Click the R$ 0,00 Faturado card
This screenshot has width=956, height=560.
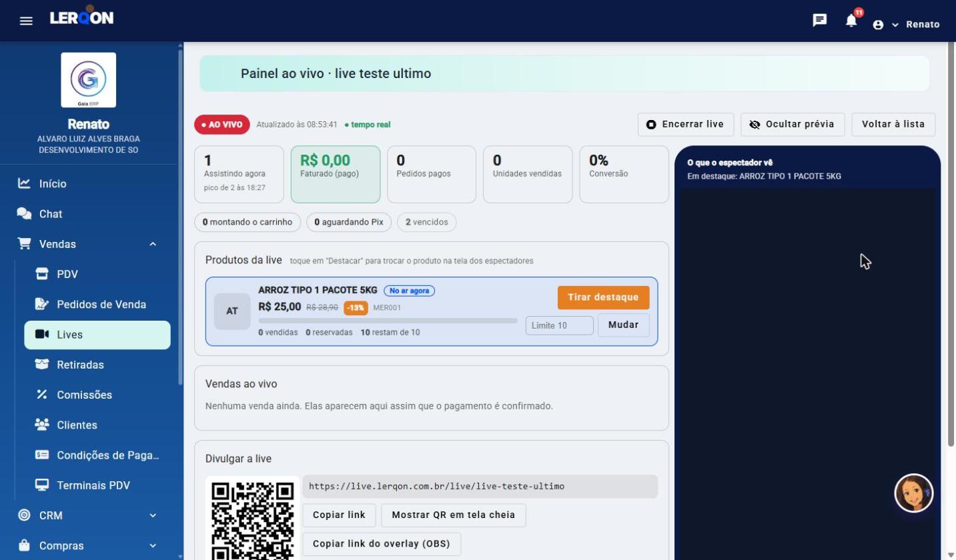(336, 174)
